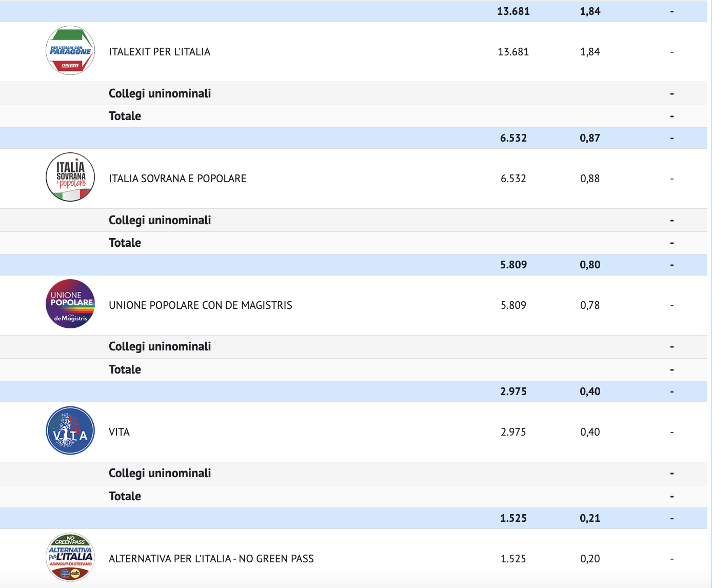712x588 pixels.
Task: Click the 13.681 votes value beside Italexit
Action: click(x=513, y=52)
